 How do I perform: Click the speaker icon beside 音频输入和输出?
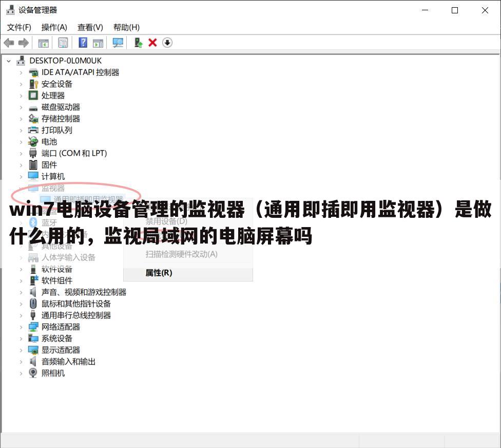(33, 361)
